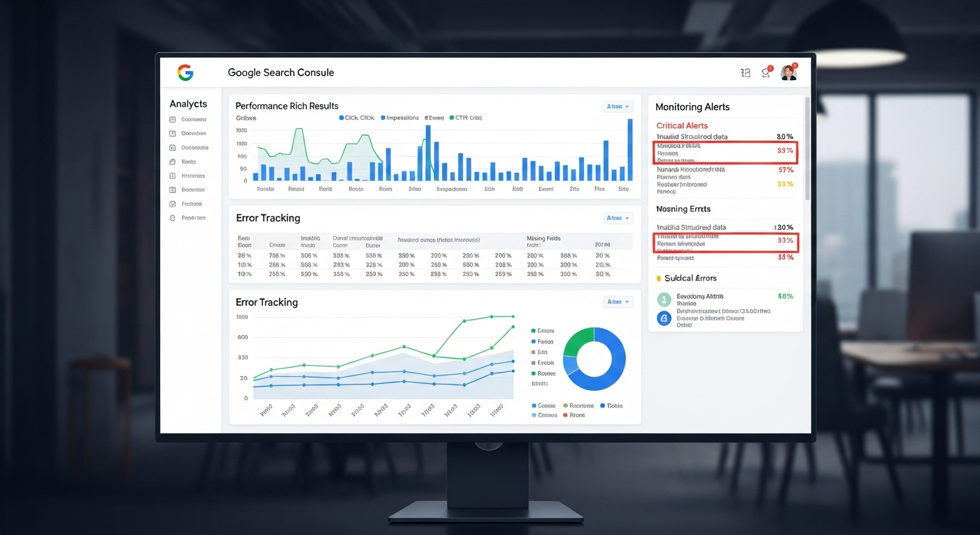Open the Performance Rich Results dropdown
980x535 pixels.
618,107
